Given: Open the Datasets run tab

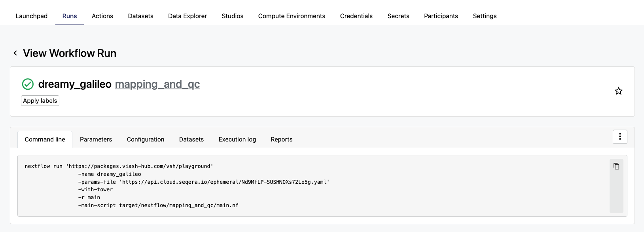Looking at the screenshot, I should pyautogui.click(x=191, y=140).
